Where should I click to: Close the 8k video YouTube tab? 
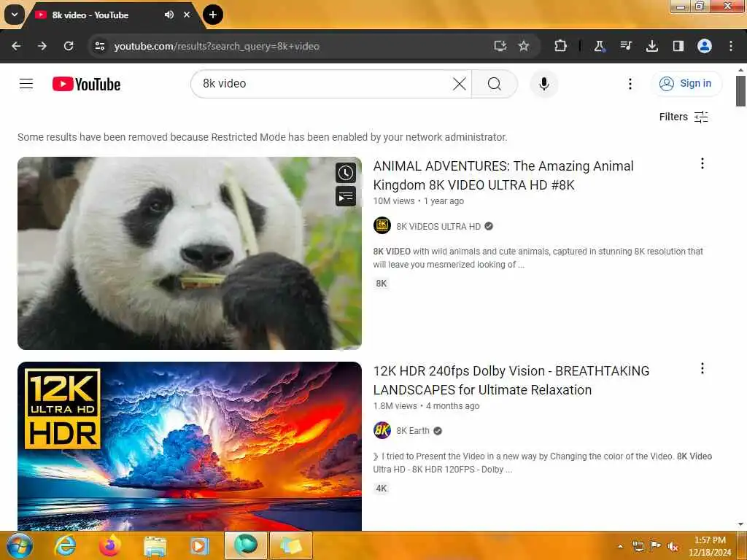point(187,15)
